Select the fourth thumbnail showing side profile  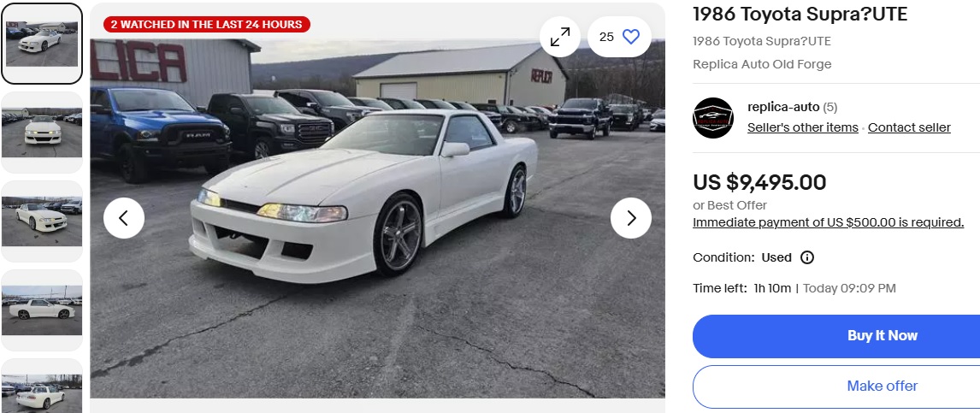pos(42,310)
